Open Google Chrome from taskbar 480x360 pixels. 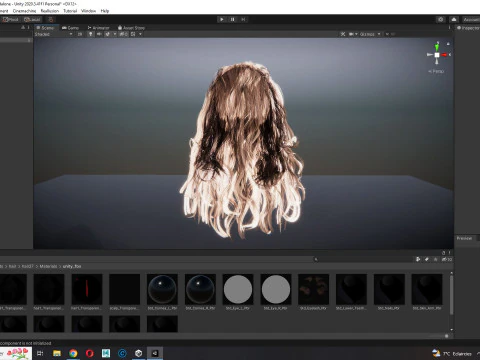coord(73,353)
